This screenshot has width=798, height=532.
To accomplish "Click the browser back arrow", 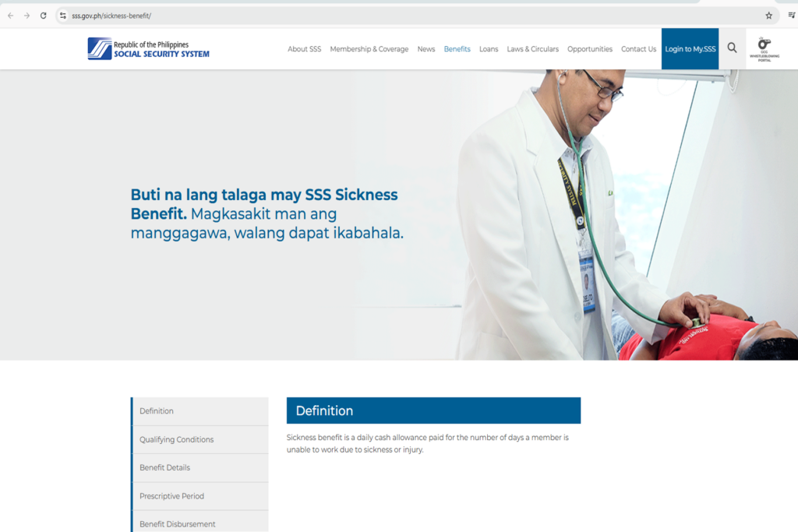I will tap(11, 16).
